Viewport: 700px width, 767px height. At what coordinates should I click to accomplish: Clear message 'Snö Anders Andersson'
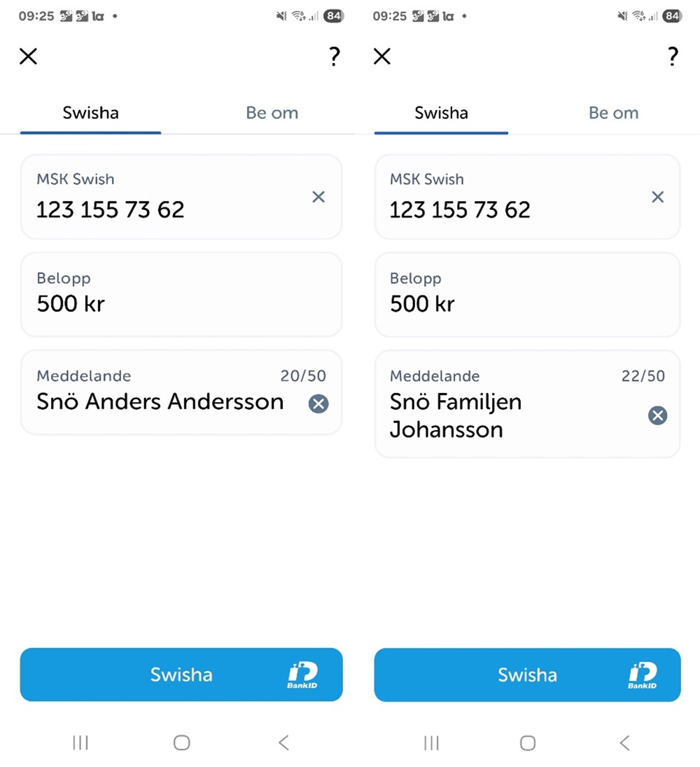pyautogui.click(x=318, y=403)
